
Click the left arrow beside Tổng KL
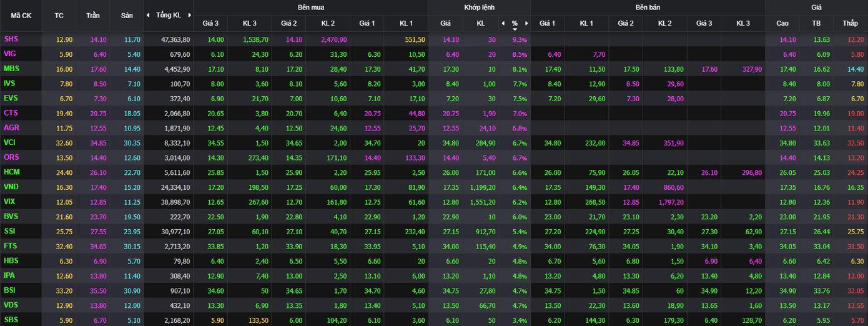pos(148,15)
